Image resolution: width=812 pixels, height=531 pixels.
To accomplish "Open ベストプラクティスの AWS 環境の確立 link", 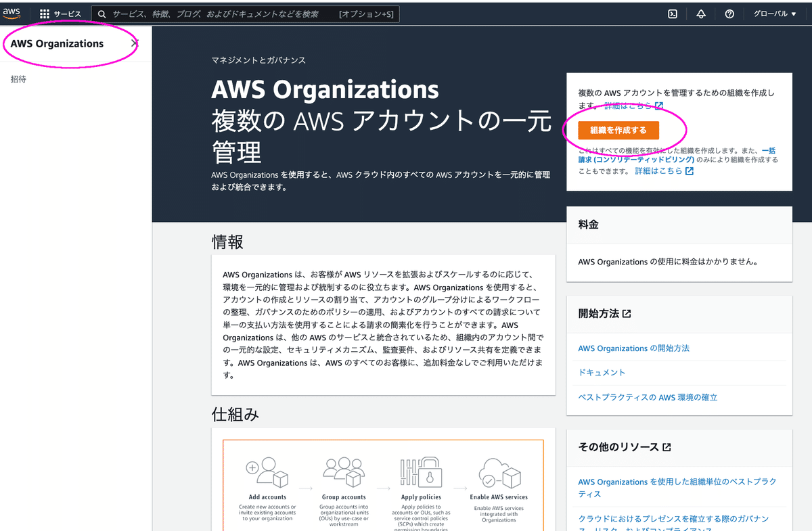I will click(648, 398).
